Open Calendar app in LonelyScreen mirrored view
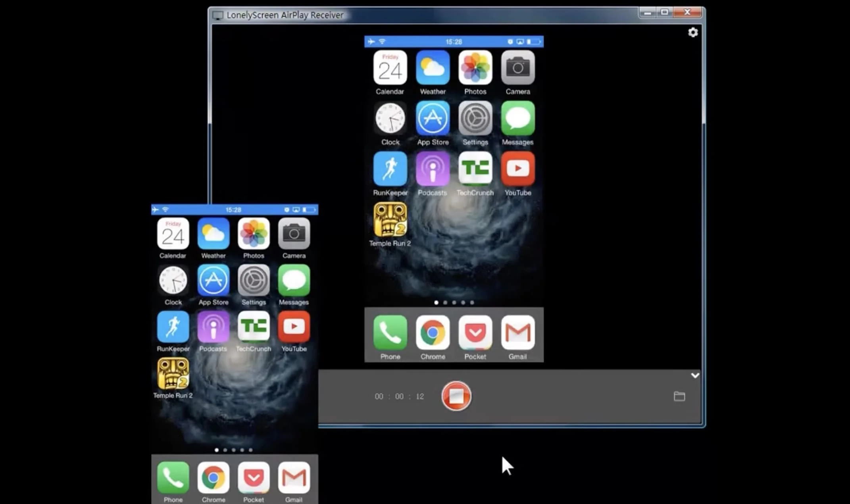Viewport: 850px width, 504px height. [390, 67]
